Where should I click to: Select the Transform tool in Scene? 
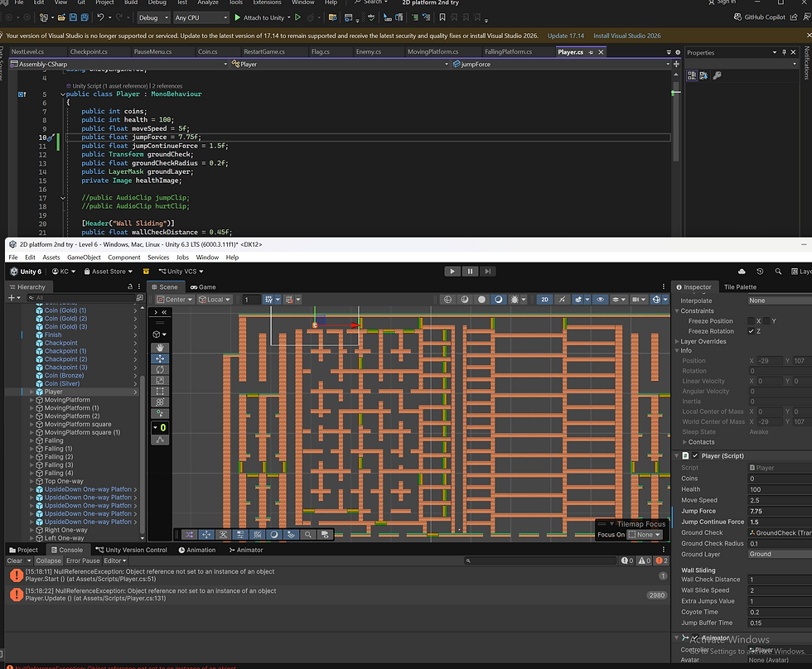(160, 402)
